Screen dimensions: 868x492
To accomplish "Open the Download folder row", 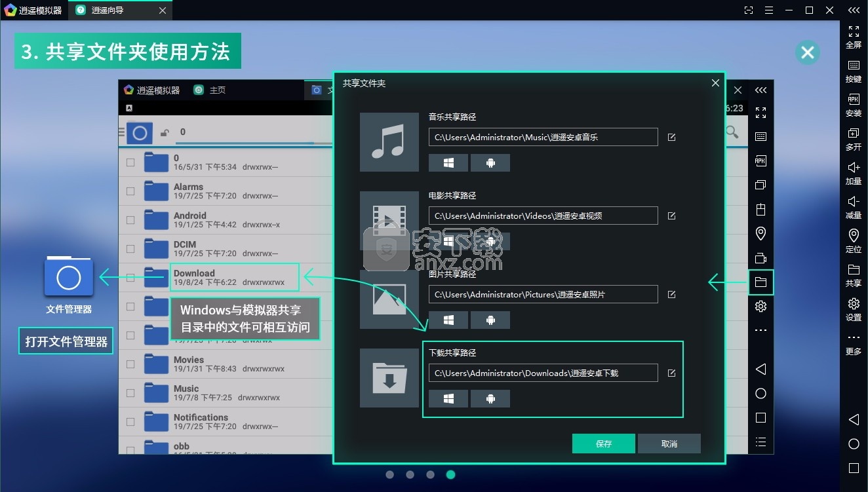I will (x=226, y=278).
